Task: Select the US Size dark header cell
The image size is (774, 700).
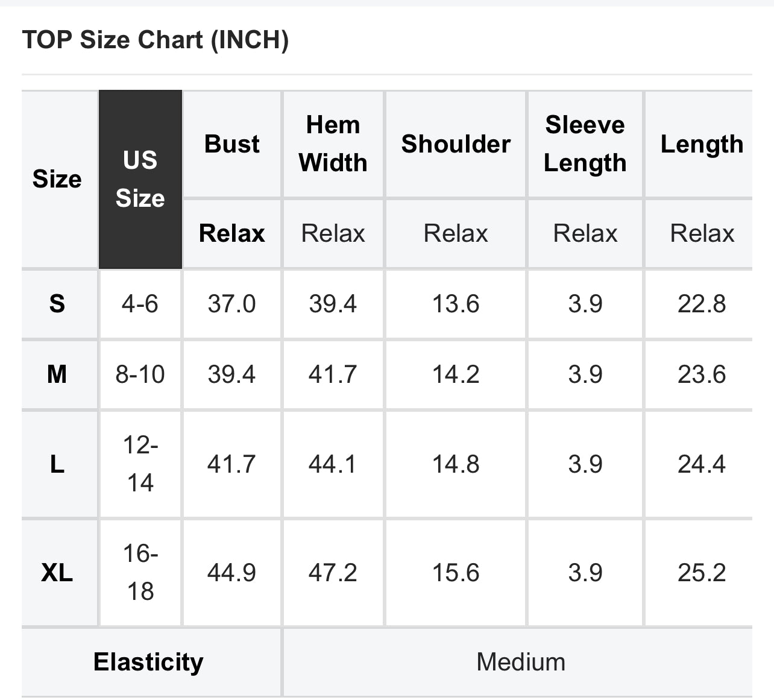Action: coord(140,179)
